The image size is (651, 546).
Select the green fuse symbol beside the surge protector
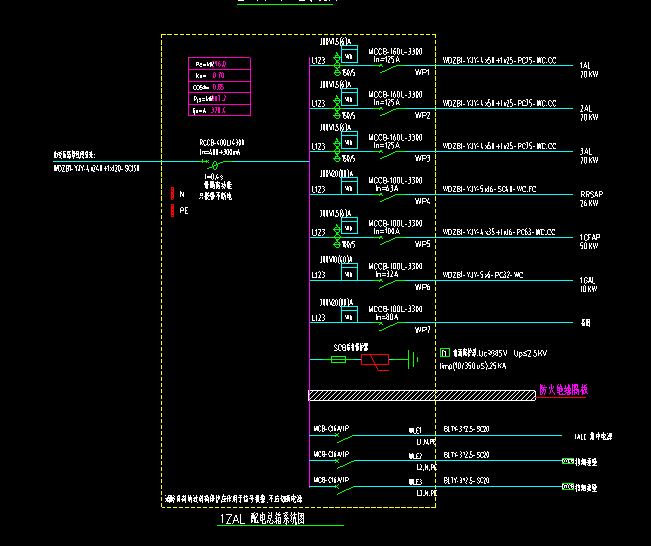tap(339, 359)
